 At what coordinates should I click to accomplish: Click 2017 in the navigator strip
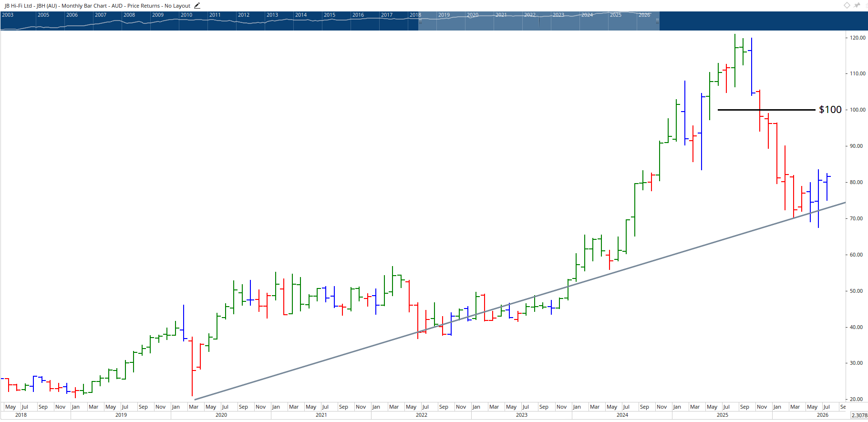tap(387, 15)
